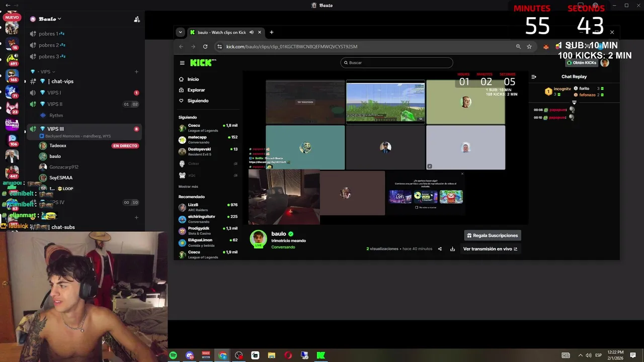The height and width of the screenshot is (362, 644).
Task: Click the Regala Suscripciones button
Action: pyautogui.click(x=492, y=235)
